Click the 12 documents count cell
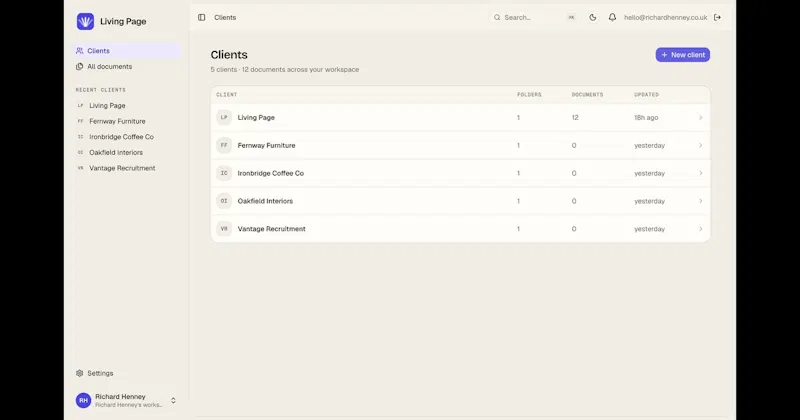The height and width of the screenshot is (420, 800). 575,117
